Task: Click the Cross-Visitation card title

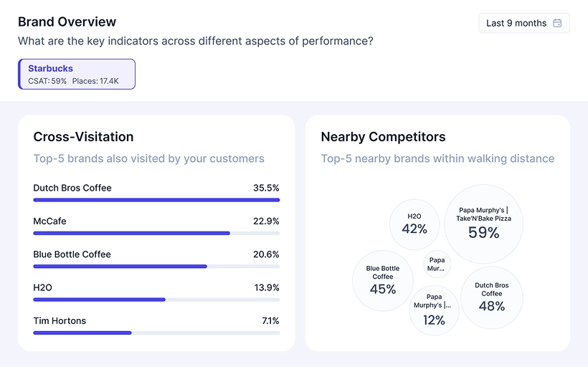Action: click(x=83, y=137)
